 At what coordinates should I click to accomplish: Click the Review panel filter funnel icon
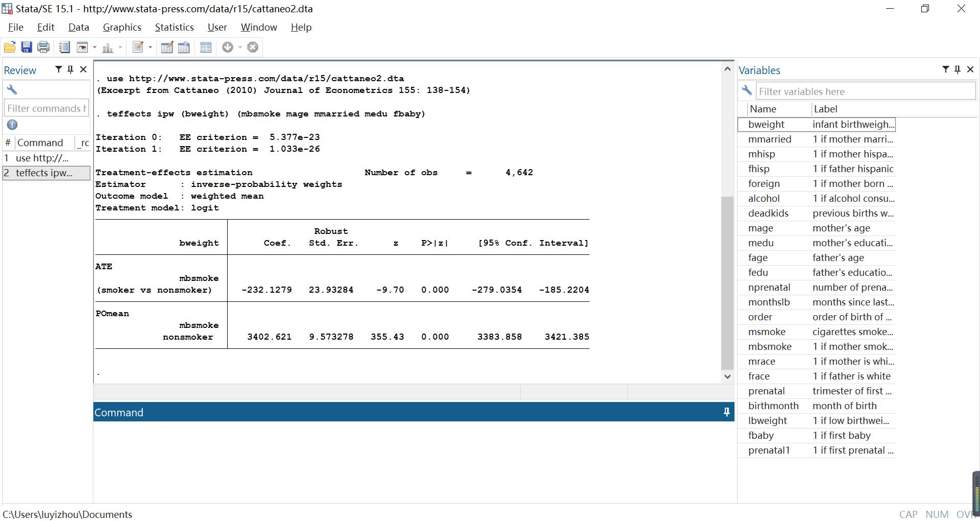(59, 69)
